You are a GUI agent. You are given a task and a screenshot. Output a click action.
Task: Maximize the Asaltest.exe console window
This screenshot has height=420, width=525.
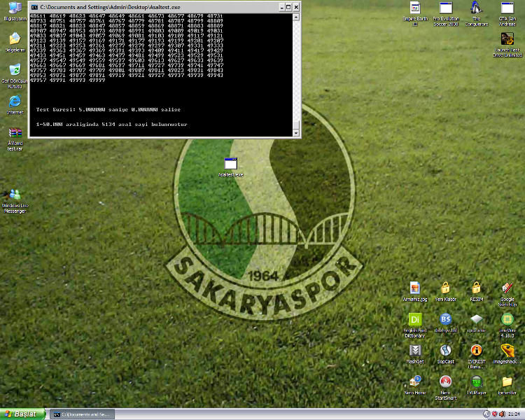coord(288,7)
